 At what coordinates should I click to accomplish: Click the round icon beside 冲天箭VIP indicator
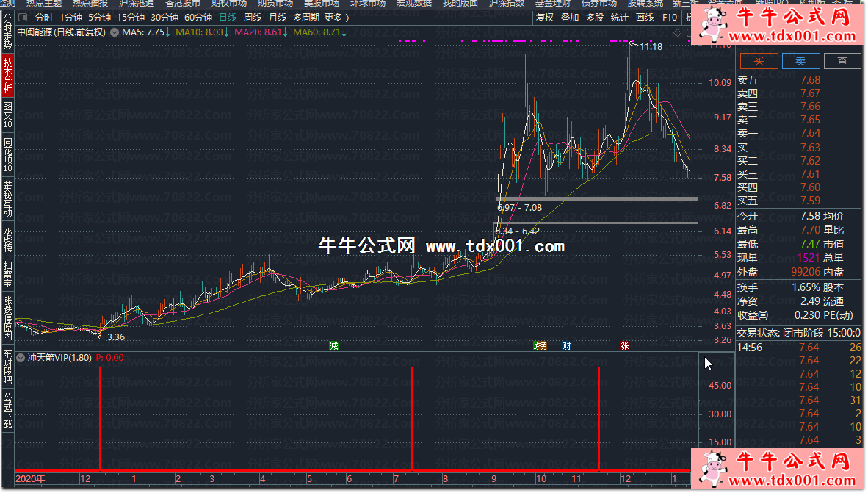(21, 358)
